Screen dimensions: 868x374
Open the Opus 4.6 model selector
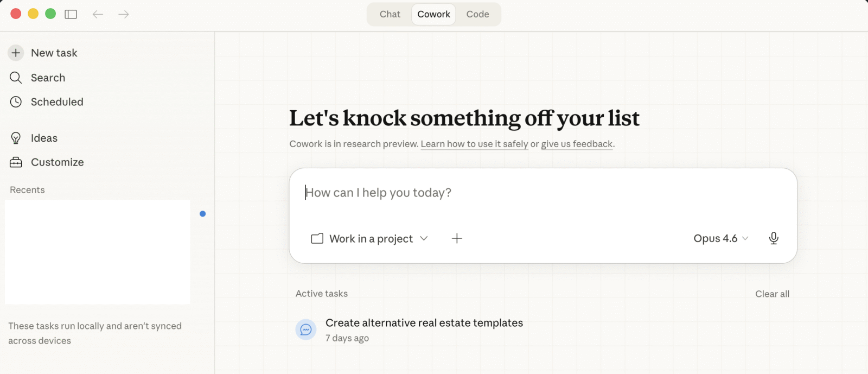tap(720, 238)
